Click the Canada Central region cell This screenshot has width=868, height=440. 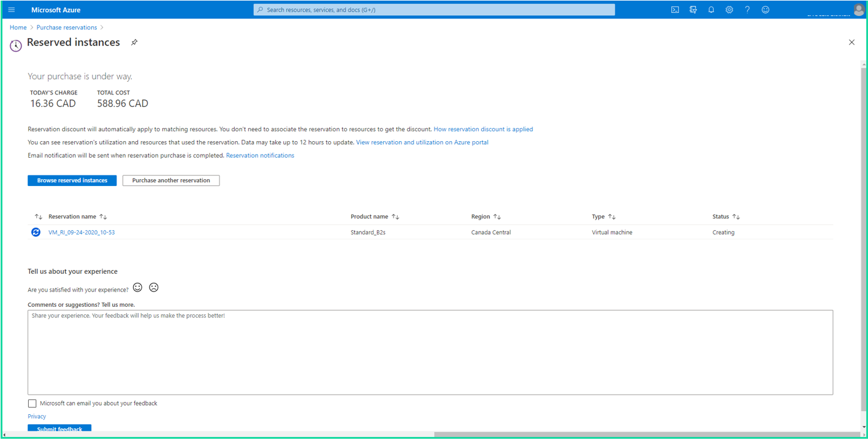491,233
